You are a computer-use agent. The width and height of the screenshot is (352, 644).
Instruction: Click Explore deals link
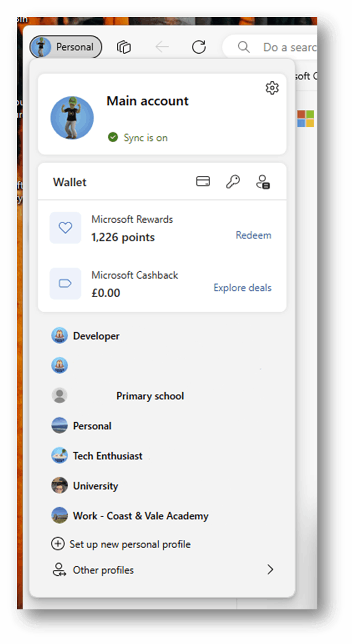[242, 288]
